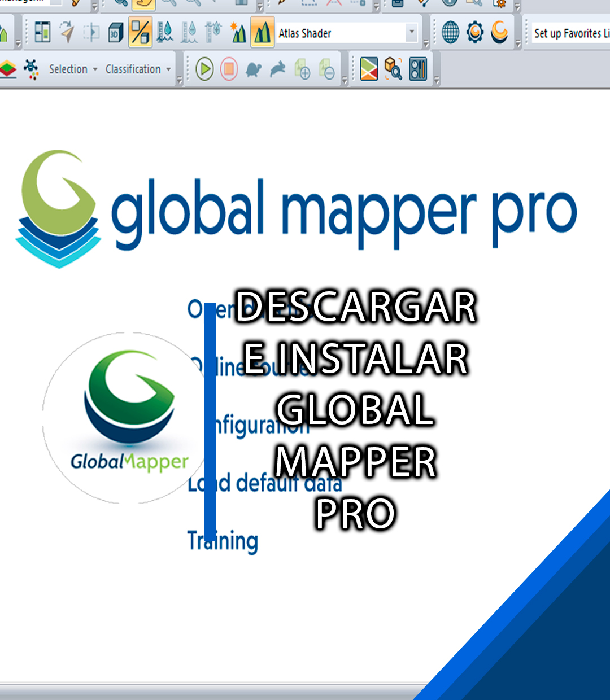The image size is (610, 700).
Task: Click the sun-over-mountains lighting icon
Action: pos(238,33)
